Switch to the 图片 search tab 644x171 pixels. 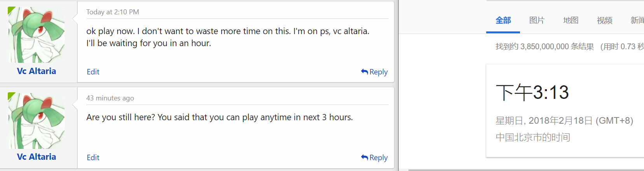(x=537, y=20)
